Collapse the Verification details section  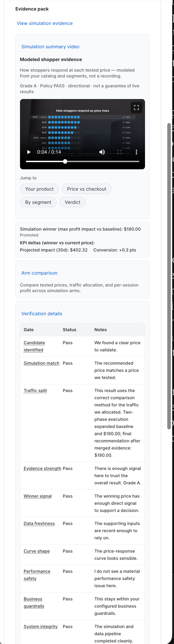(42, 313)
